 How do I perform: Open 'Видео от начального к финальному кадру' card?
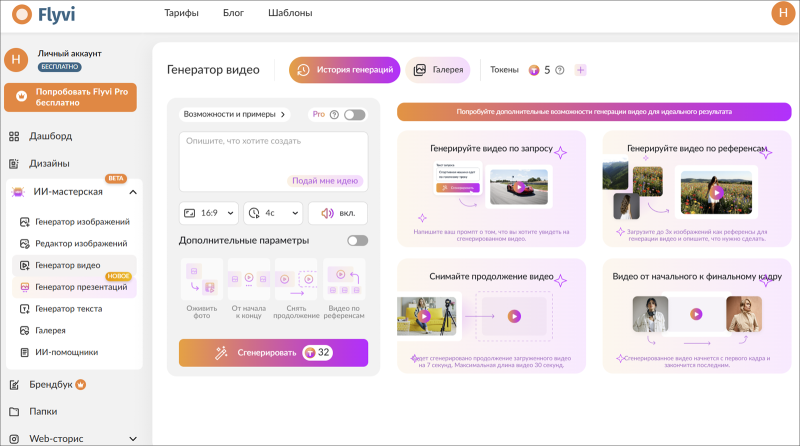point(697,316)
